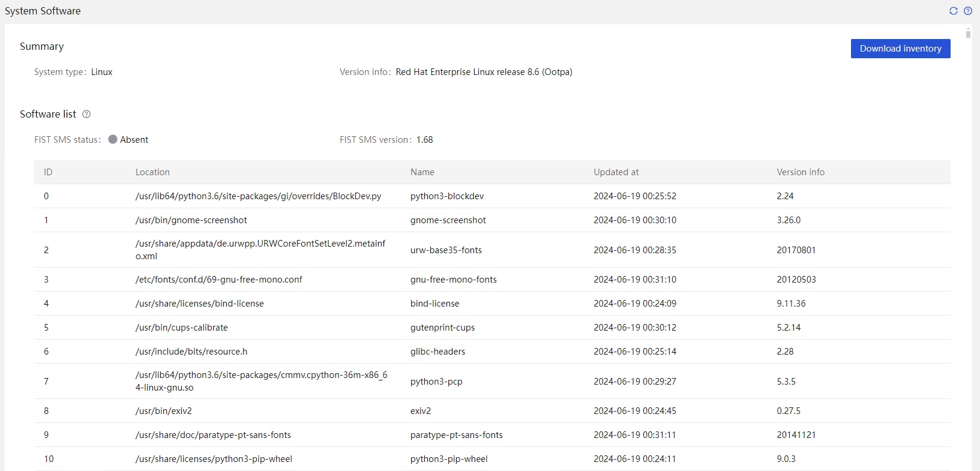Viewport: 980px width, 471px height.
Task: Click version 9.0.3 cell
Action: [786, 459]
